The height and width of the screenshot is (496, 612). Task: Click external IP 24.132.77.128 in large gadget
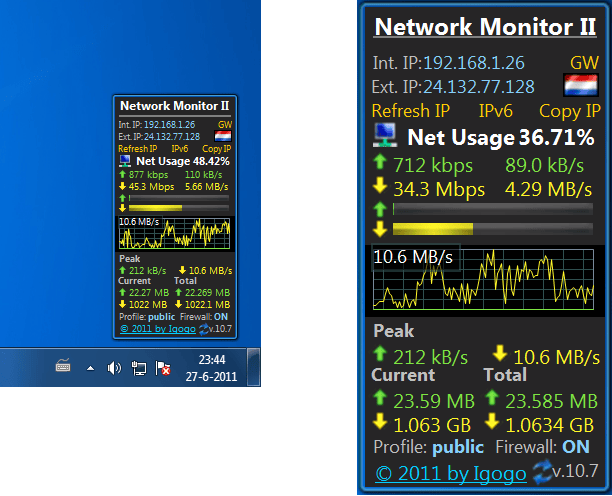click(x=479, y=87)
